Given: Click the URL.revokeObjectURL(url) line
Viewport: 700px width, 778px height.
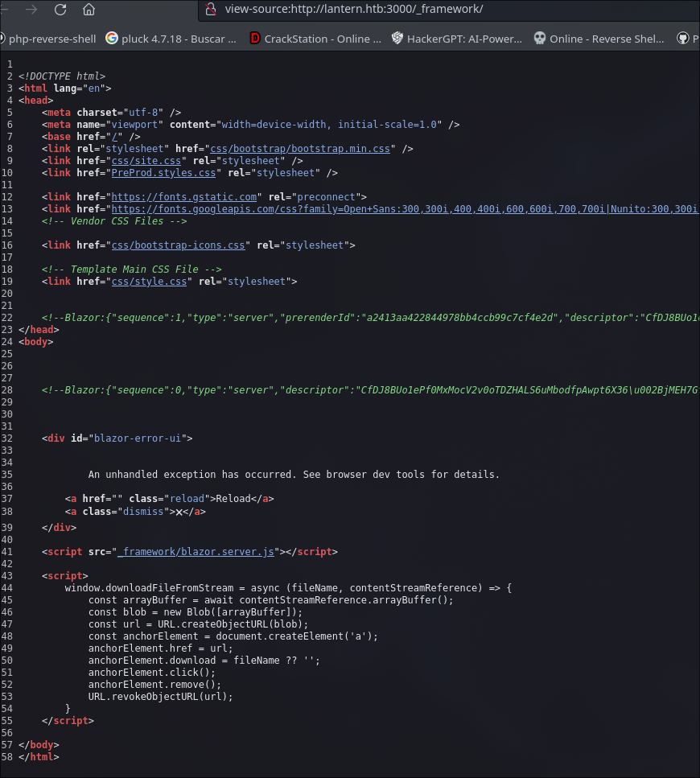Looking at the screenshot, I should (x=161, y=697).
